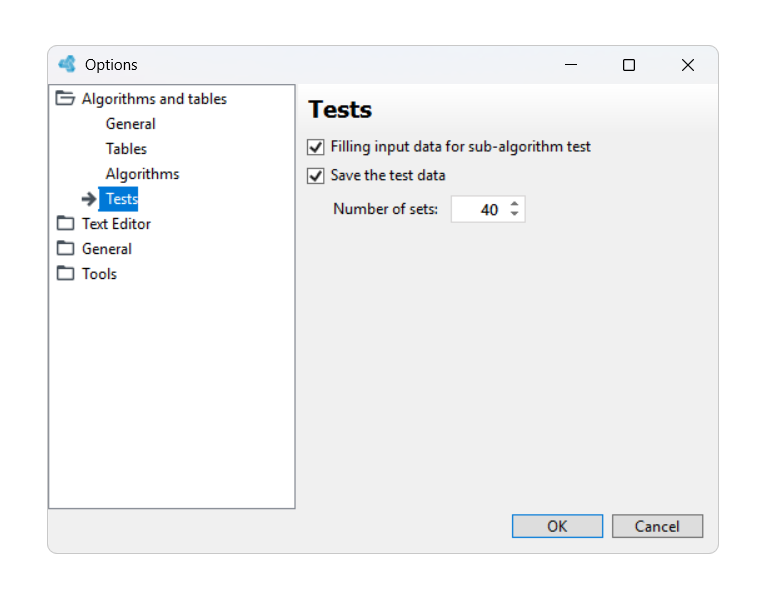
Task: Maximize the Options window
Action: (629, 65)
